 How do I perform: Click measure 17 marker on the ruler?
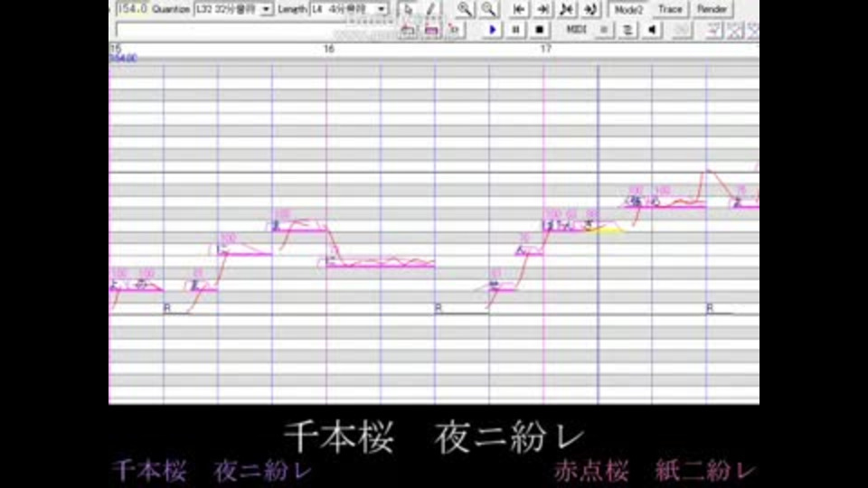point(546,49)
